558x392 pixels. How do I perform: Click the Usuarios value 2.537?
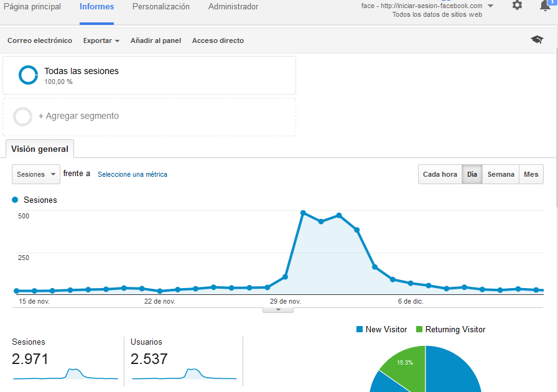149,359
